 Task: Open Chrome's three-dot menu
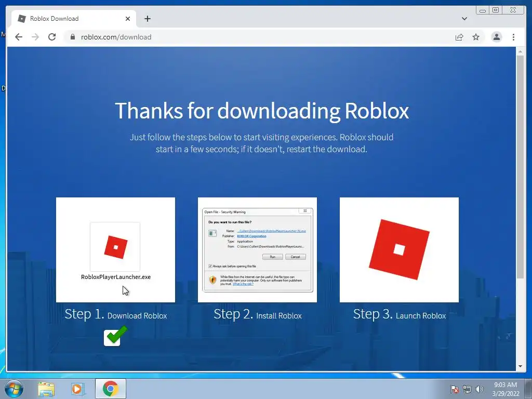click(x=513, y=37)
